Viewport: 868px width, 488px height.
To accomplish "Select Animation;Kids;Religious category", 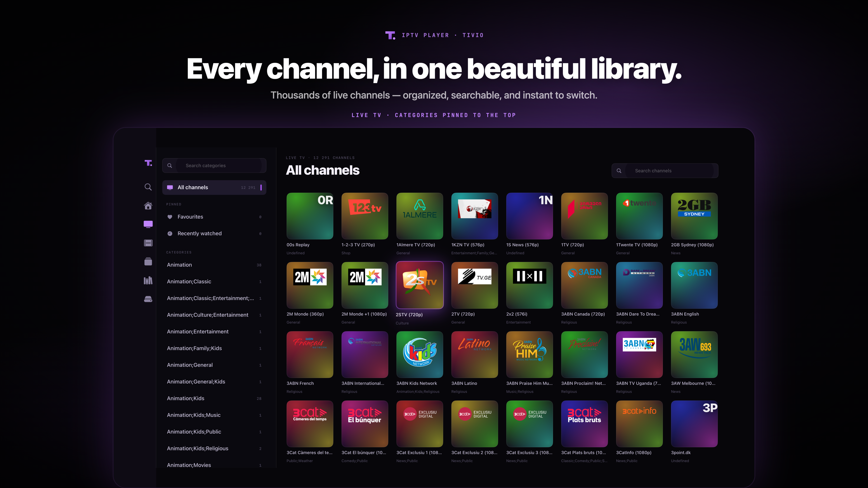I will point(214,448).
